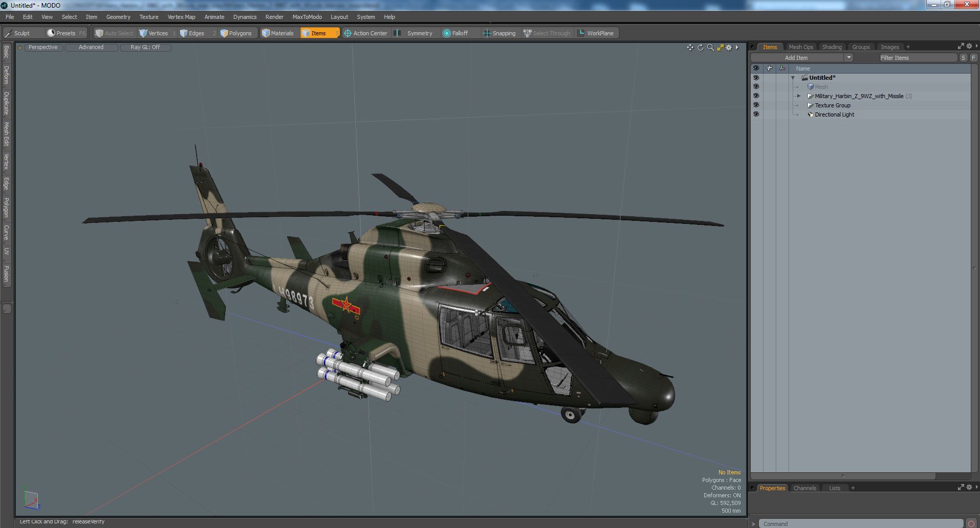Select the Texture Group item

pos(832,105)
